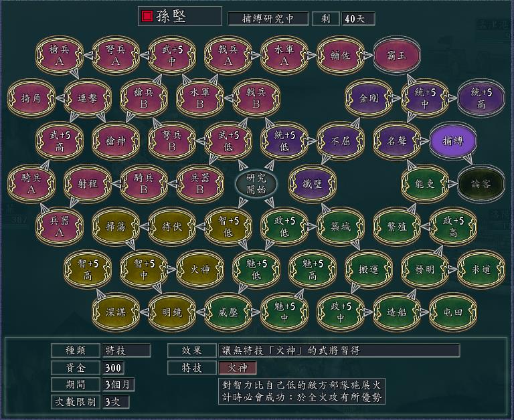Click the 資金 value 300

point(113,368)
